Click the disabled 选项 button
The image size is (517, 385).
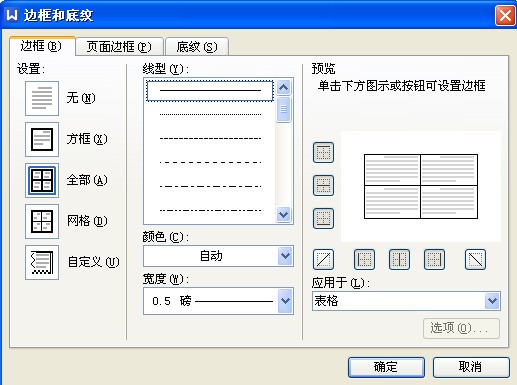[x=461, y=328]
